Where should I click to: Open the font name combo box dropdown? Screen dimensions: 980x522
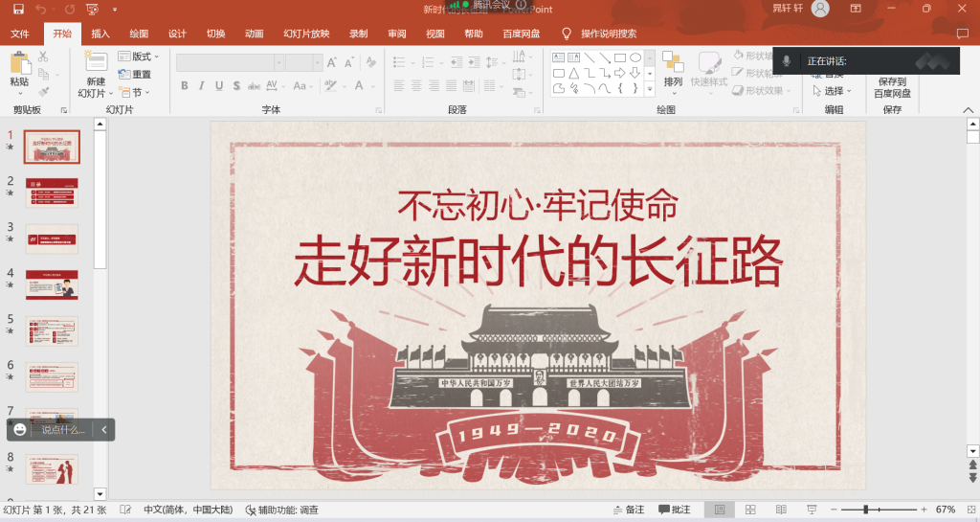click(x=279, y=62)
